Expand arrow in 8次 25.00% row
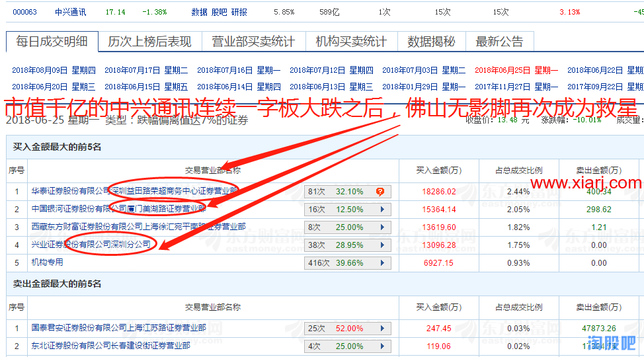This screenshot has width=644, height=357. pos(382,227)
